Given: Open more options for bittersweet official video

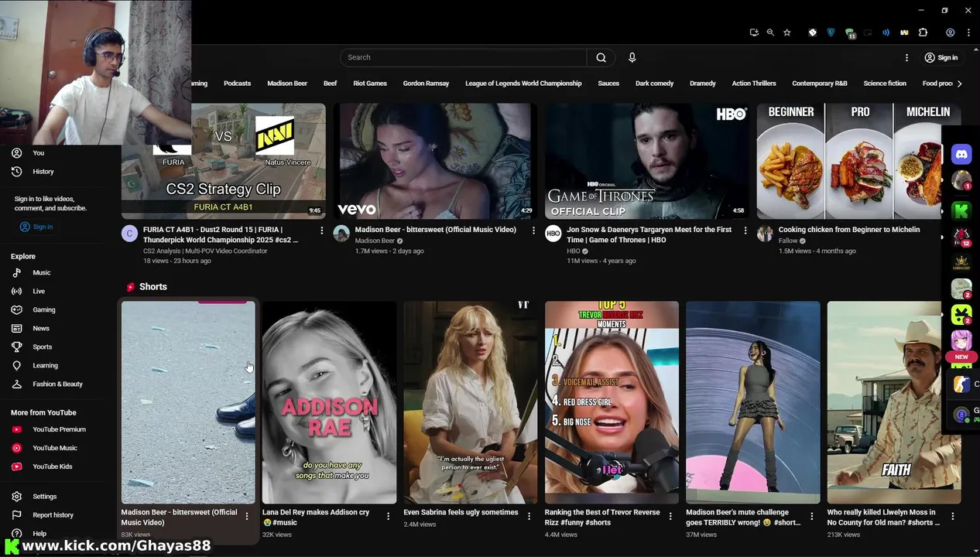Looking at the screenshot, I should (x=533, y=231).
